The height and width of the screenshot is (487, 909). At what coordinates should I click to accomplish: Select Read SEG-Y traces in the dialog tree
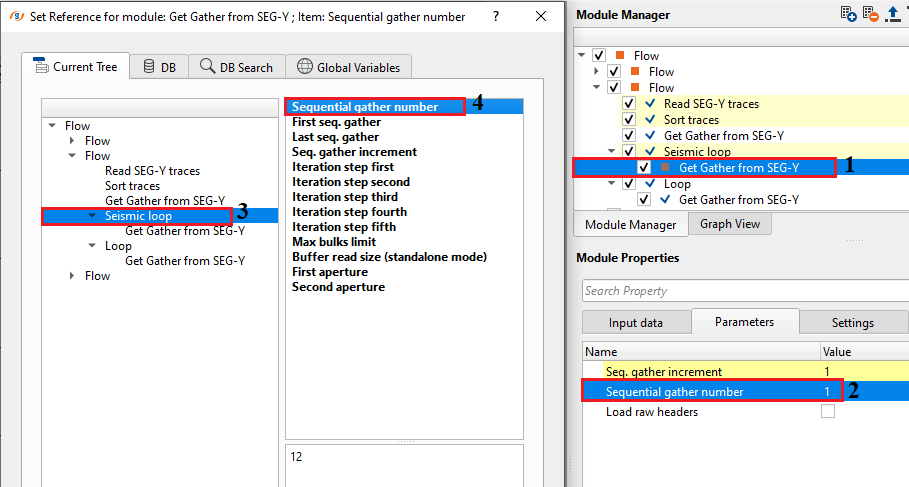click(x=152, y=171)
